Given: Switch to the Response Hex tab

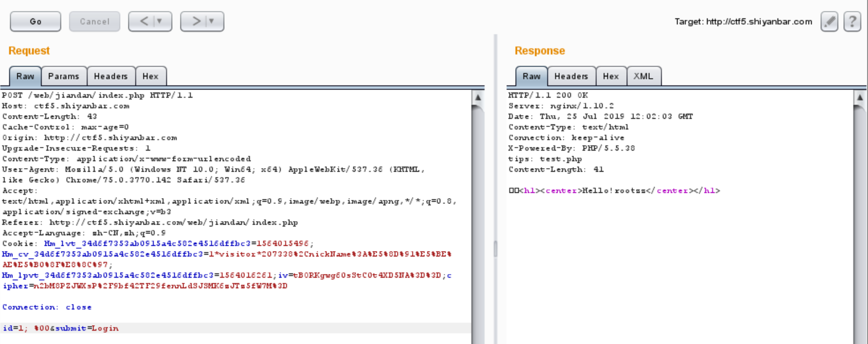Looking at the screenshot, I should click(611, 76).
